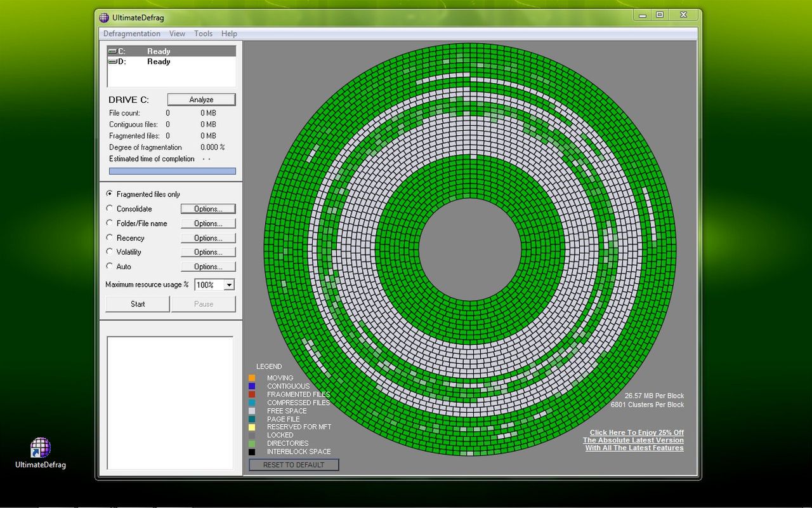Open the Tools menu

pos(203,34)
